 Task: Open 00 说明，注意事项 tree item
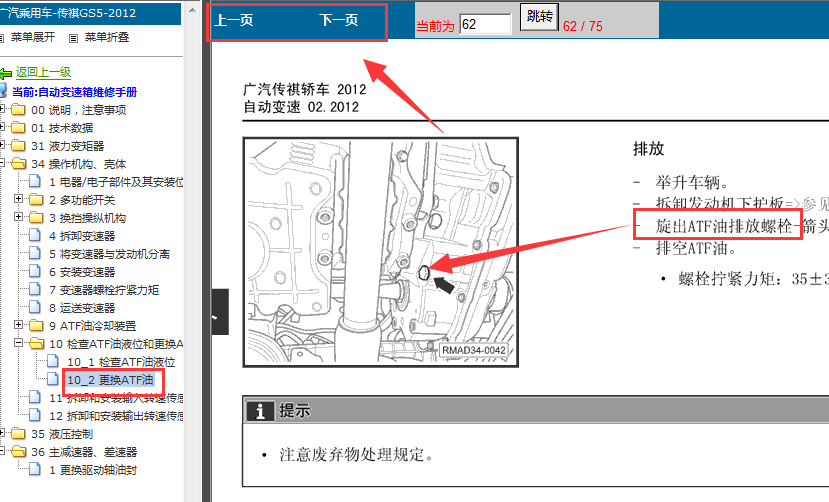pyautogui.click(x=79, y=110)
